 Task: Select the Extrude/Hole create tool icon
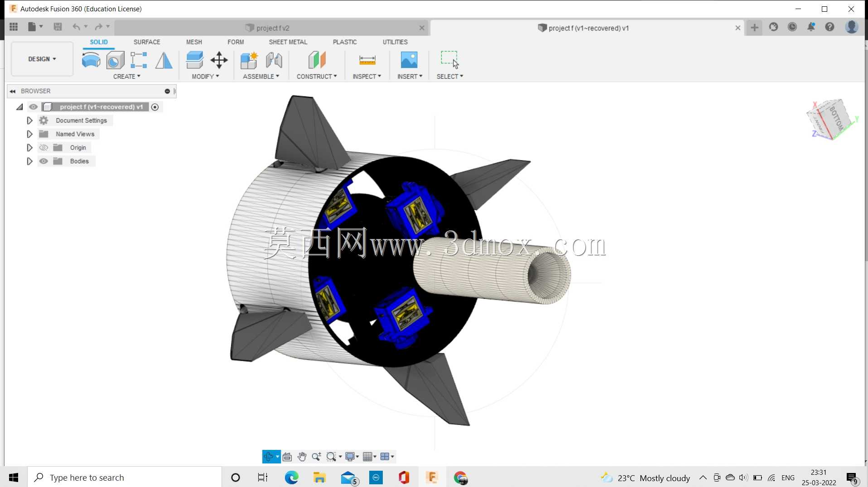click(x=115, y=60)
